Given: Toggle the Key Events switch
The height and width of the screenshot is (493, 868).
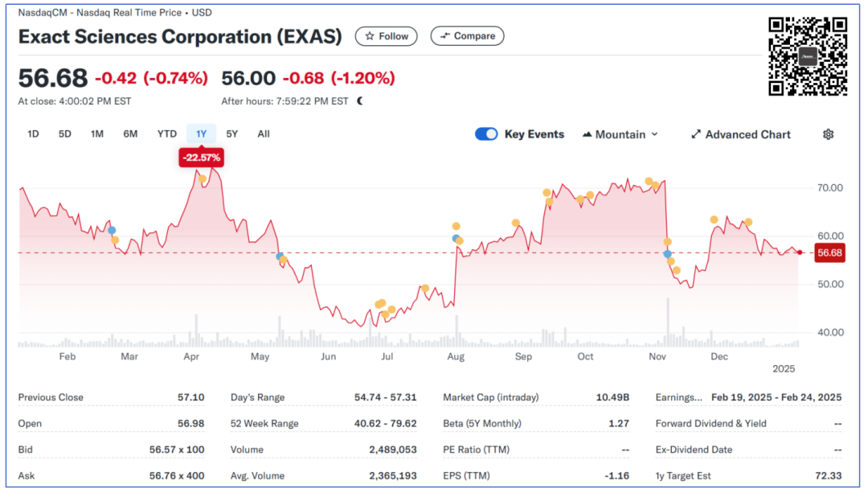Looking at the screenshot, I should pos(486,134).
